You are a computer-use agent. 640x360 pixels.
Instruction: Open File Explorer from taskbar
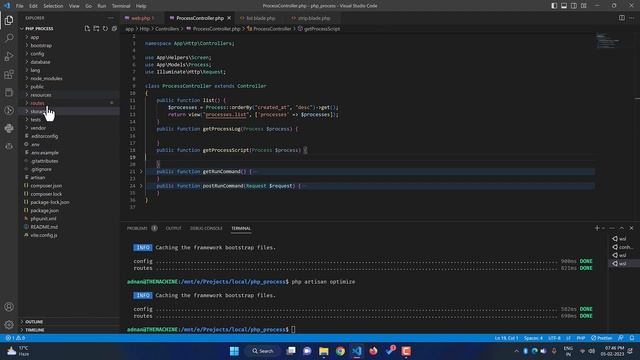(x=324, y=351)
